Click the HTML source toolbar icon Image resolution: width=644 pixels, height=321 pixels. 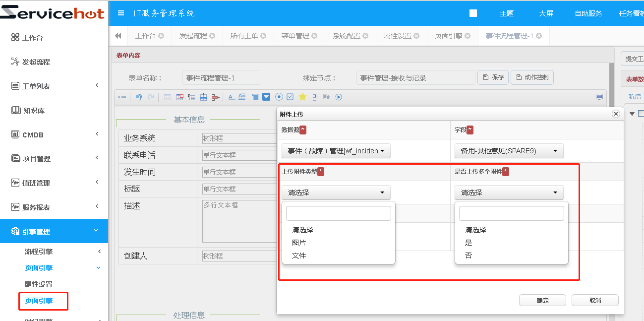point(122,97)
